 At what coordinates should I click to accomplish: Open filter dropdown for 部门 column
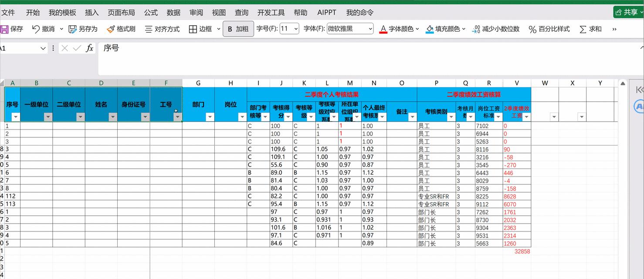210,117
